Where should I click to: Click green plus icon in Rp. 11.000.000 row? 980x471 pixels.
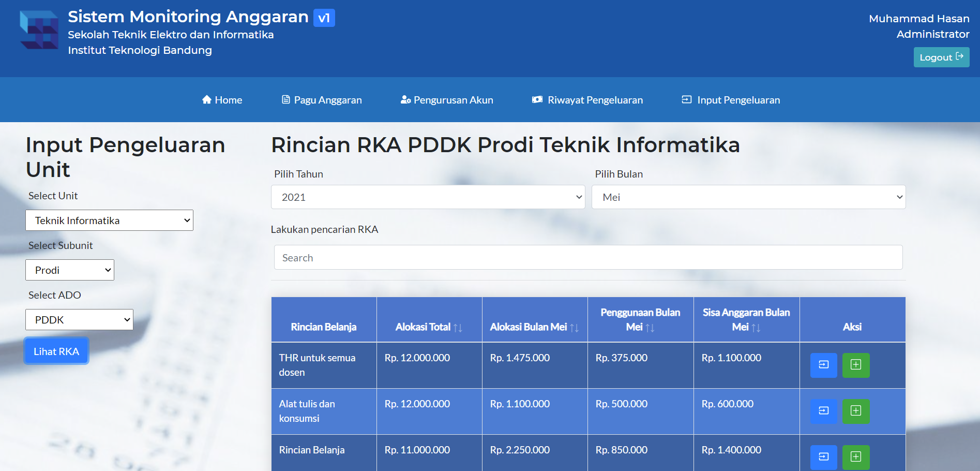click(856, 457)
